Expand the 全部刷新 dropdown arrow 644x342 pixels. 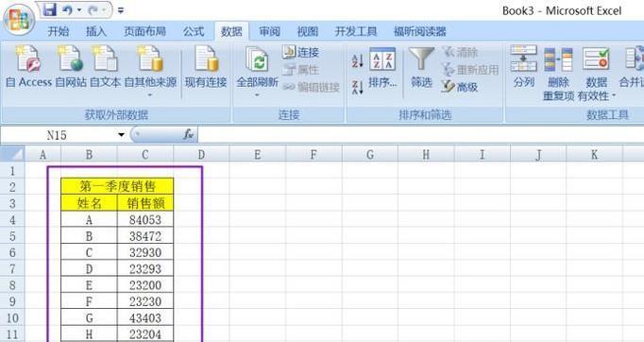point(257,95)
